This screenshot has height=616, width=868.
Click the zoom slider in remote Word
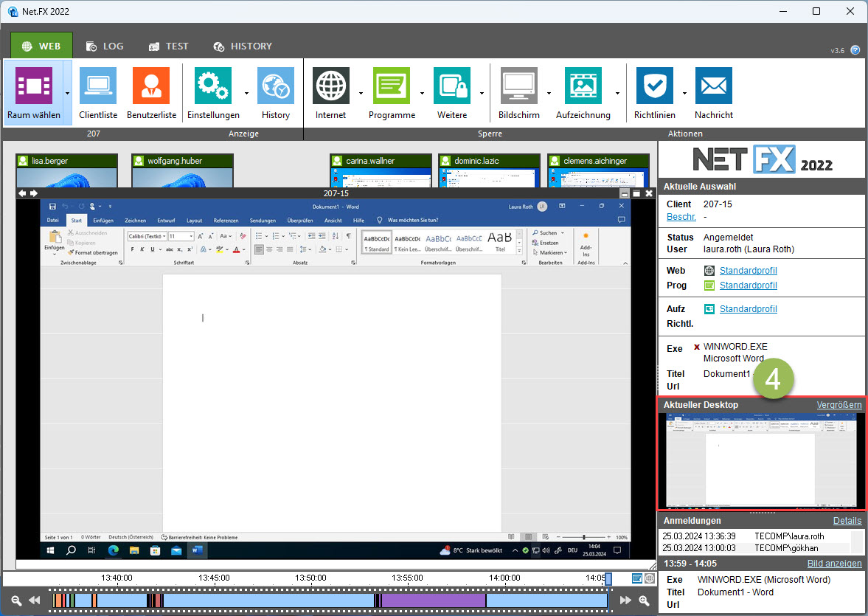click(x=583, y=537)
